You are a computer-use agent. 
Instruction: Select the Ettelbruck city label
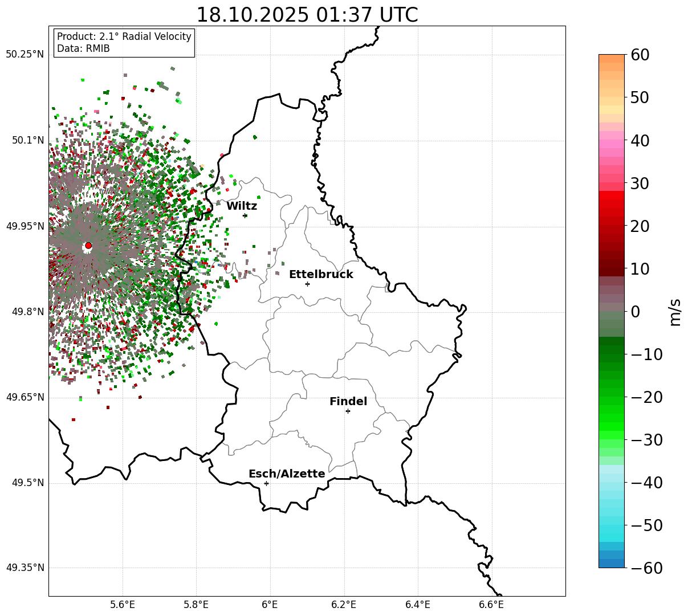[321, 274]
